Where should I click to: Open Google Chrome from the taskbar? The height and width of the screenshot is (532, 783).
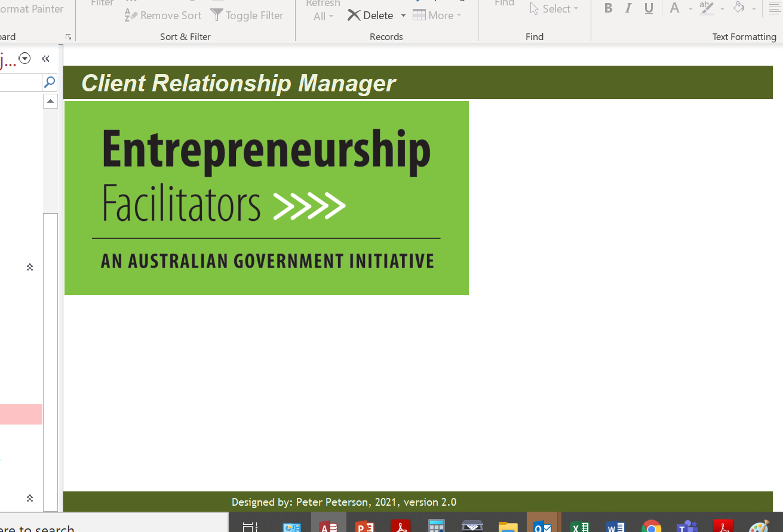click(x=651, y=527)
